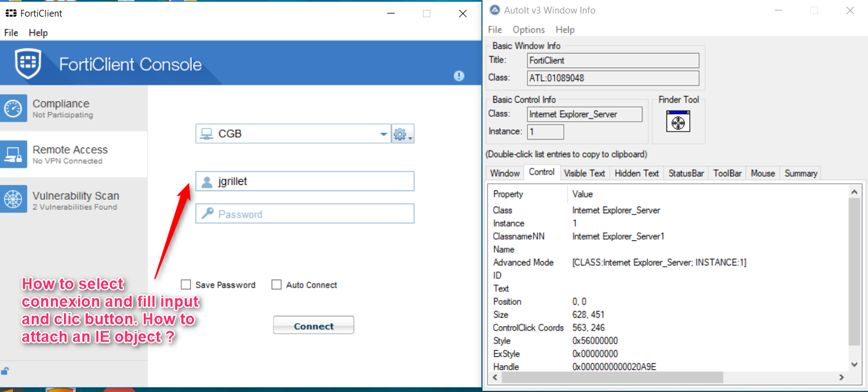Switch to the Visible Text tab
The width and height of the screenshot is (868, 392).
point(585,173)
